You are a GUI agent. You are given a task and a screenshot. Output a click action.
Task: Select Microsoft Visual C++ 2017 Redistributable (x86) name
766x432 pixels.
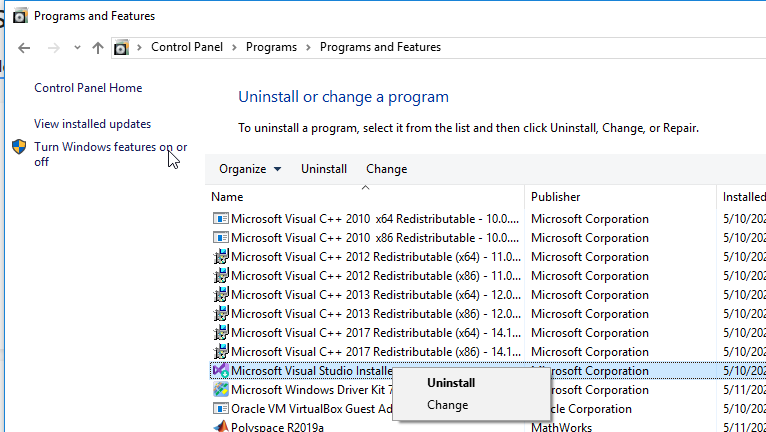(x=376, y=352)
